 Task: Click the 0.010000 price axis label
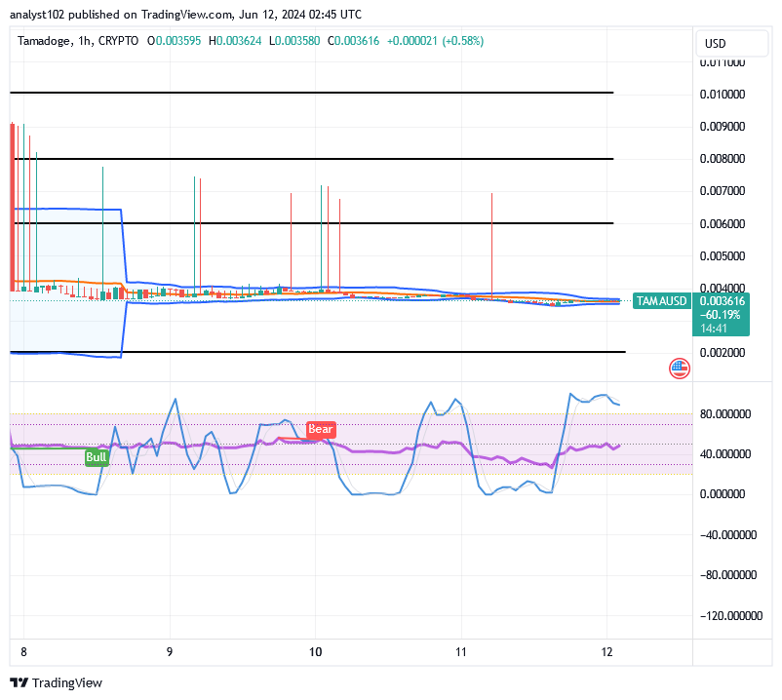click(723, 95)
